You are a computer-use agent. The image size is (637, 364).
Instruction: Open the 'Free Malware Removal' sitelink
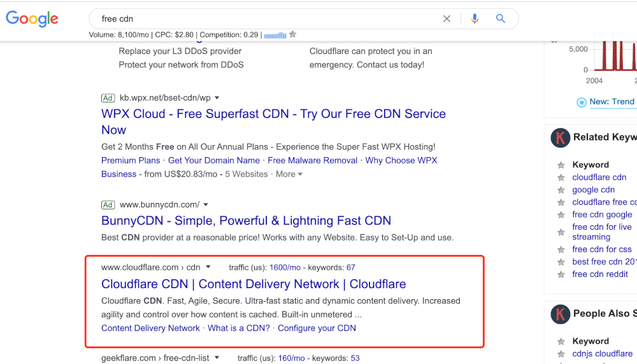[312, 160]
